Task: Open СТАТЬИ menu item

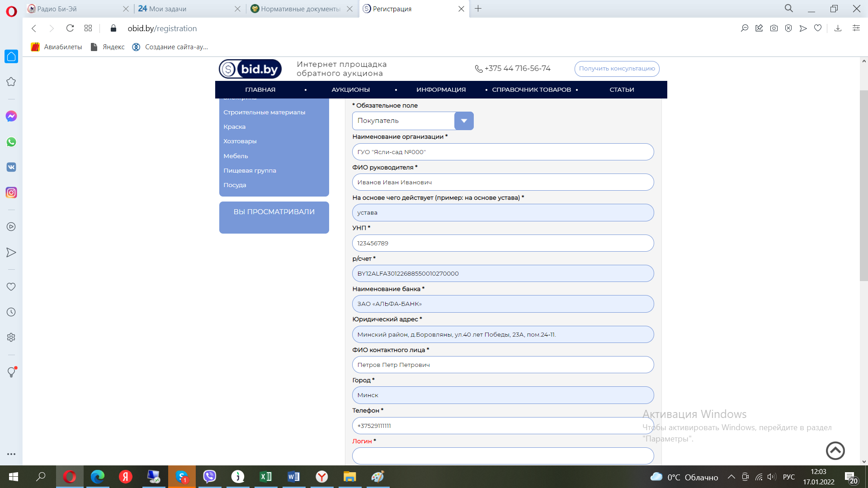Action: point(622,89)
